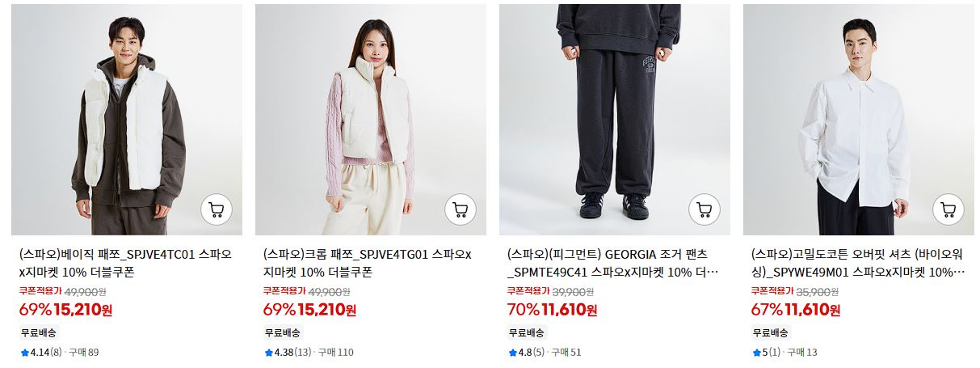Screen dimensions: 980x368
Task: Click the star icon next to 4.8
Action: [512, 353]
